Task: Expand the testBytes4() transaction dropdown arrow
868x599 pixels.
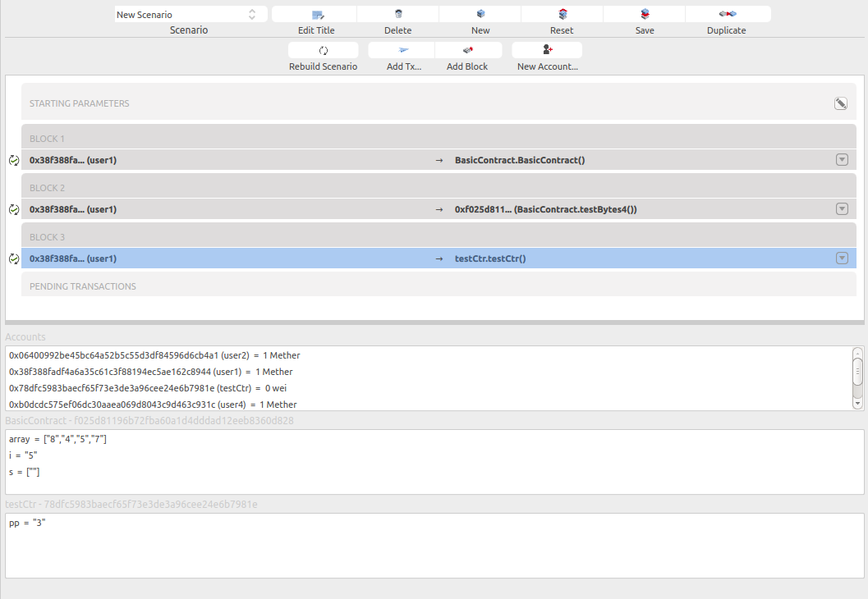Action: [841, 209]
